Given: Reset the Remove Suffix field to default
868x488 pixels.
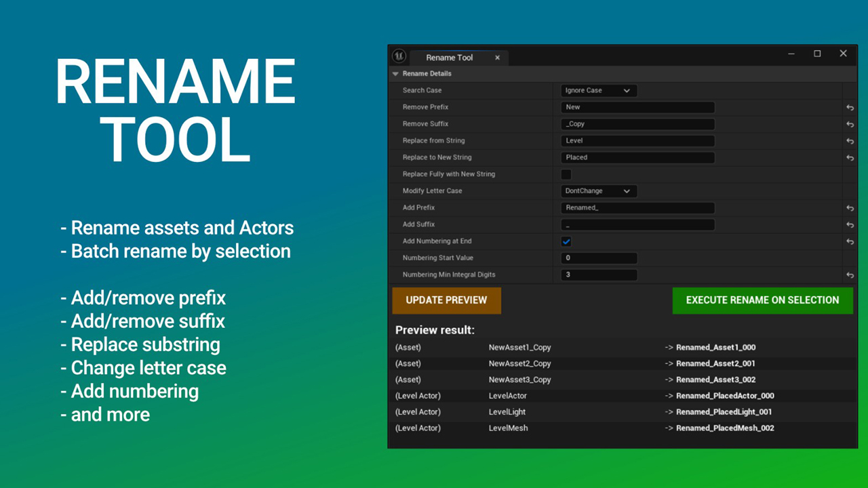Looking at the screenshot, I should tap(850, 123).
